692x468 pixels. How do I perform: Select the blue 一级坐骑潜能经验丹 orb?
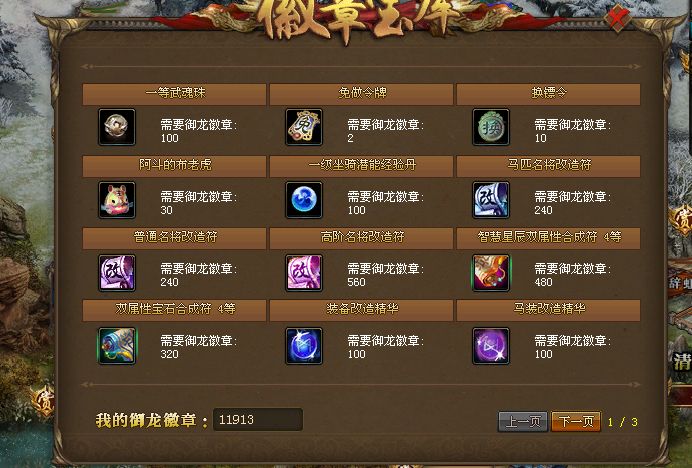point(304,200)
